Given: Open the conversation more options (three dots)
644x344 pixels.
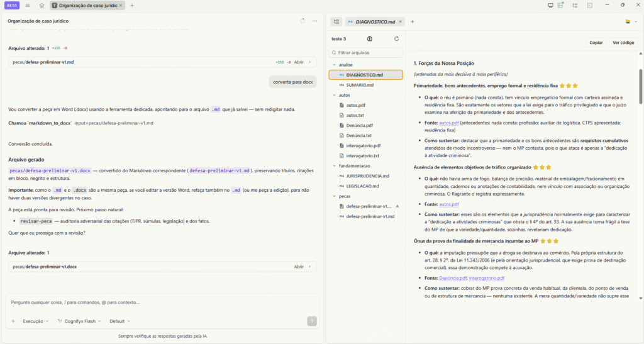Looking at the screenshot, I should click(x=314, y=21).
